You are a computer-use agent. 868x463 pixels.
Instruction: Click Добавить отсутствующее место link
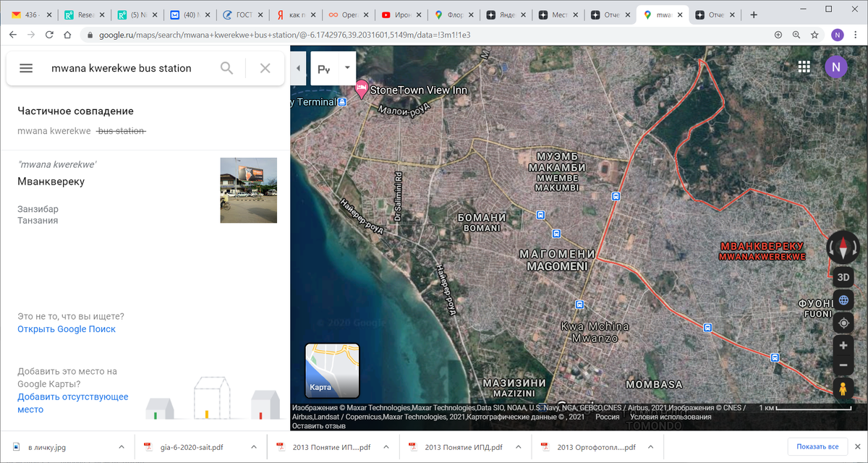73,403
